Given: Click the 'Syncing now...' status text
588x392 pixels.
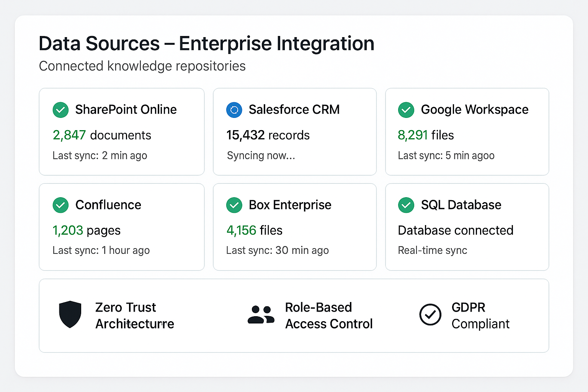Looking at the screenshot, I should [261, 156].
